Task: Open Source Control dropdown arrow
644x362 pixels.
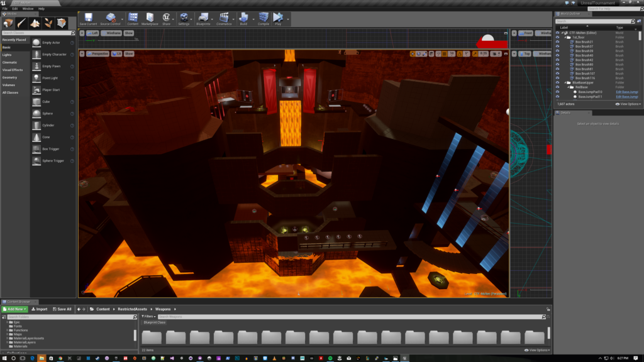Action: point(122,19)
